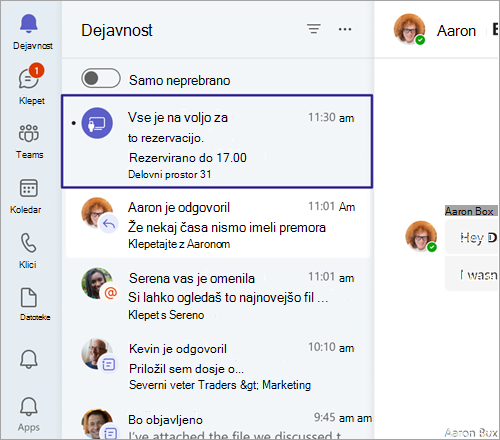Click Aaron's profile picture in chat header
Viewport: 500px width, 440px height.
[x=409, y=29]
